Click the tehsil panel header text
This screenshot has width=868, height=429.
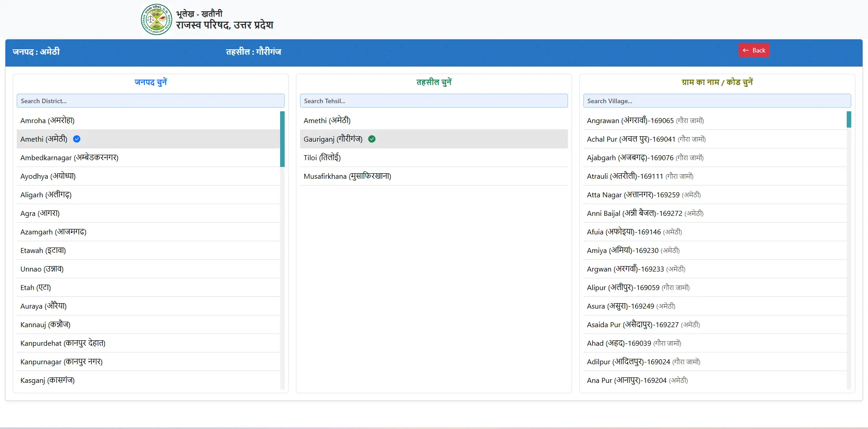tap(434, 82)
